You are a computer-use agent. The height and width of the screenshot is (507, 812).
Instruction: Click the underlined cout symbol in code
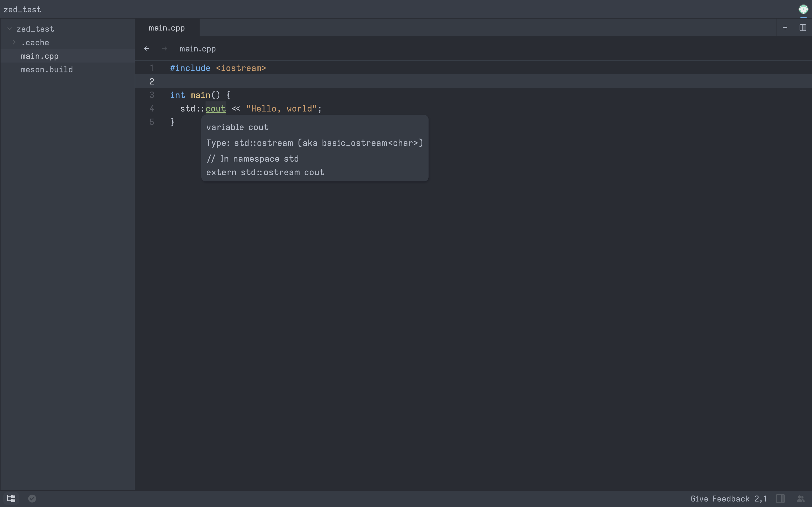(x=215, y=108)
